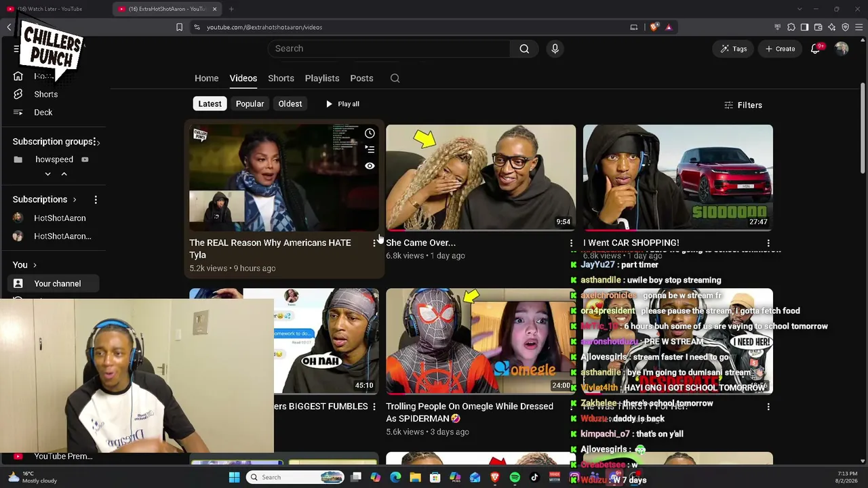Click the Brave Shields icon
This screenshot has height=488, width=868.
click(x=654, y=27)
